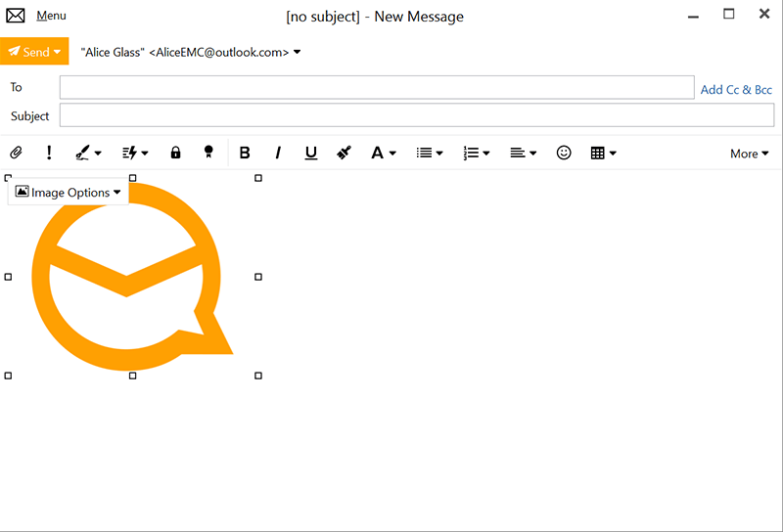Expand the alignment dropdown arrow

click(x=532, y=154)
